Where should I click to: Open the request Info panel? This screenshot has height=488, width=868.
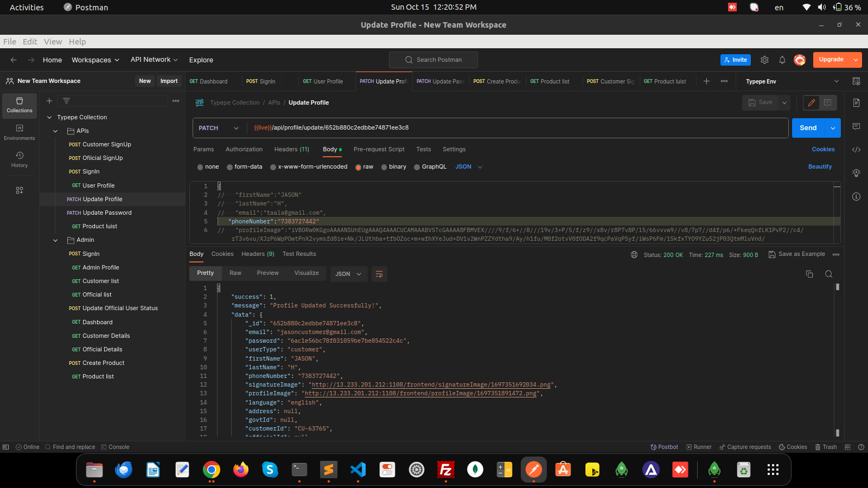[856, 196]
